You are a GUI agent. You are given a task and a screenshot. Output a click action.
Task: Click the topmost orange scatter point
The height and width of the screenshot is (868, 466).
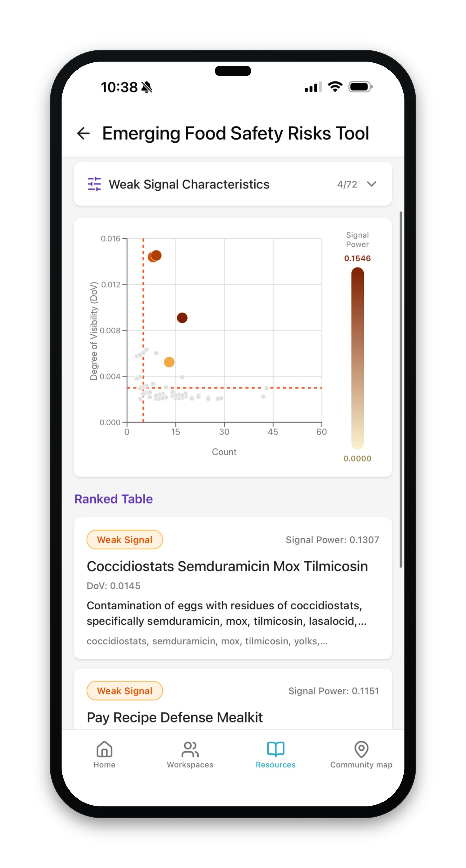tap(156, 255)
